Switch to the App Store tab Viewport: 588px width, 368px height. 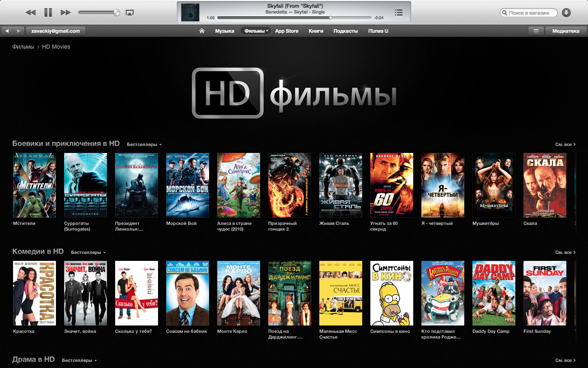click(287, 31)
